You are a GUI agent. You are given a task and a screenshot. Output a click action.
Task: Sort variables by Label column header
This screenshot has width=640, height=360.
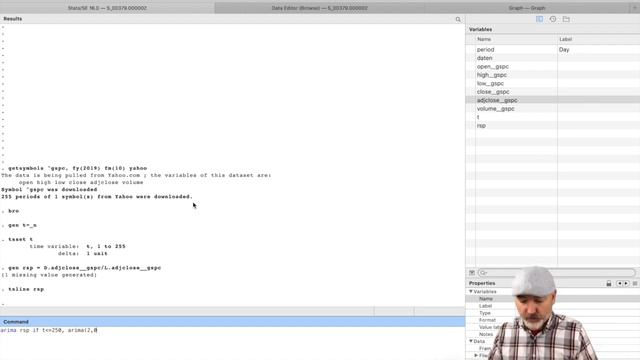click(x=565, y=39)
